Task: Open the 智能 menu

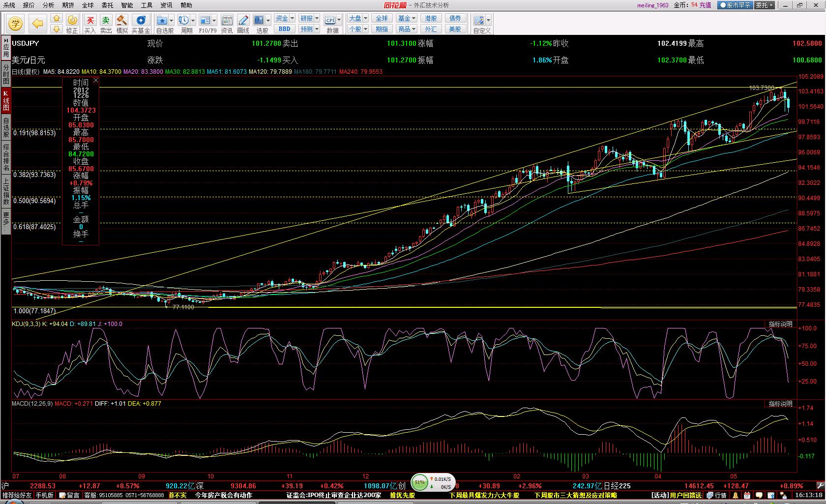Action: click(x=127, y=5)
